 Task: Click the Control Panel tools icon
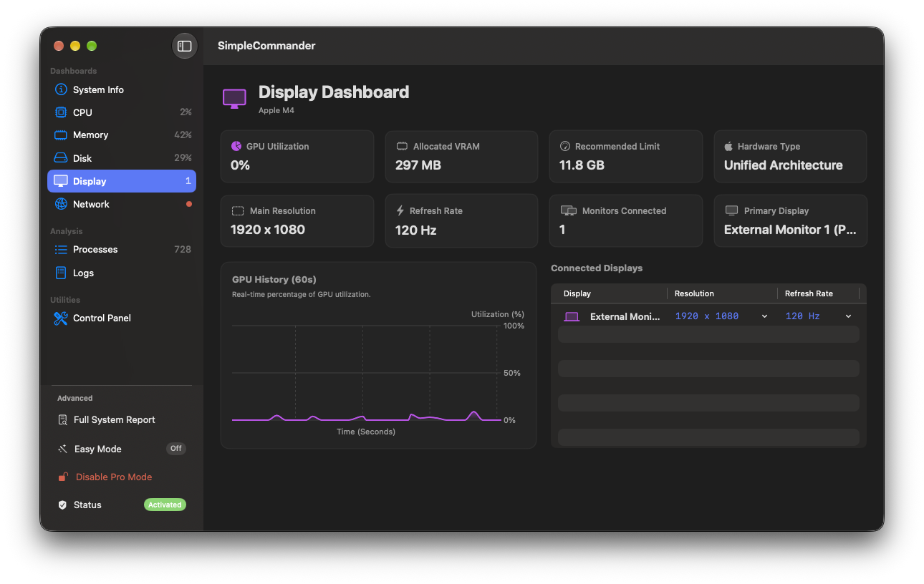point(61,318)
